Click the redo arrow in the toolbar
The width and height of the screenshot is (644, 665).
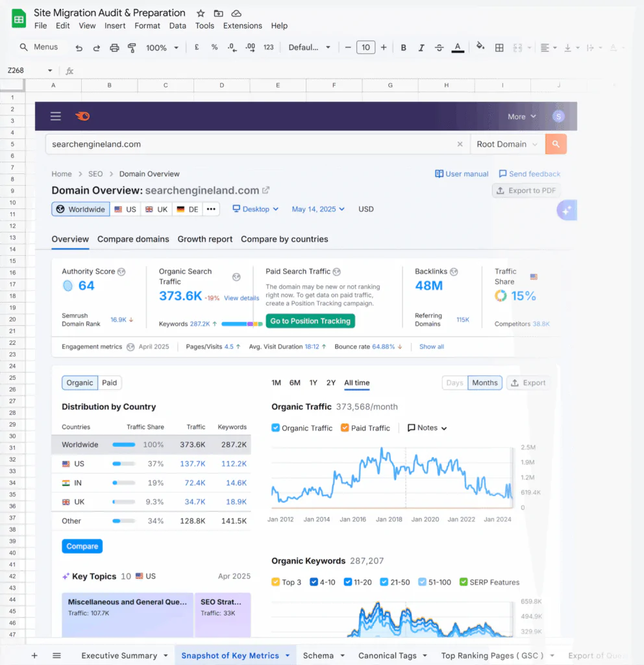pos(97,47)
